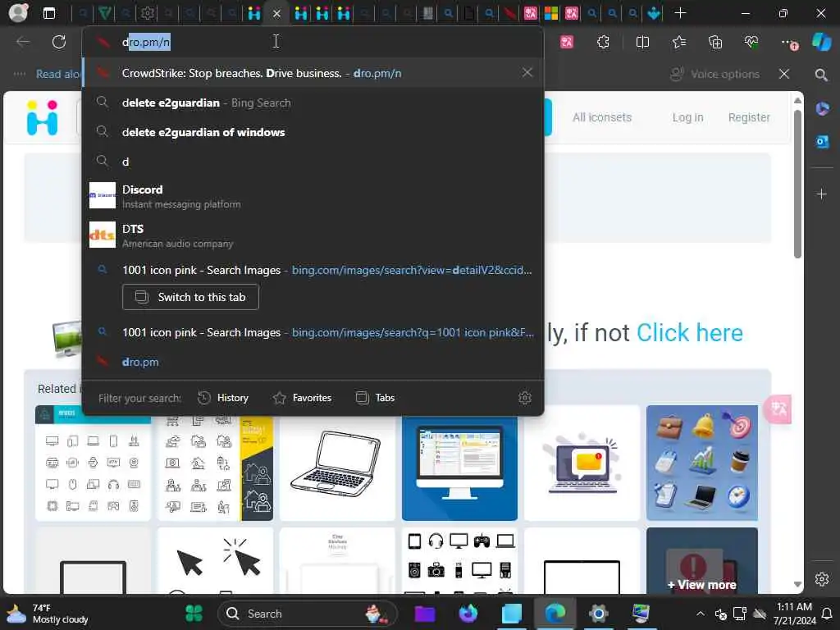Image resolution: width=840 pixels, height=630 pixels.
Task: Open Settings gear app on taskbar
Action: point(598,613)
